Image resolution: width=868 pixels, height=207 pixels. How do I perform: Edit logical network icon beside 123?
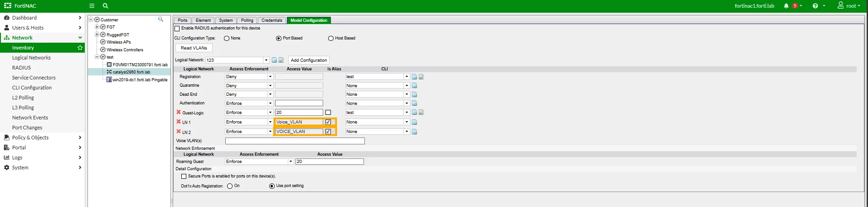tap(281, 60)
